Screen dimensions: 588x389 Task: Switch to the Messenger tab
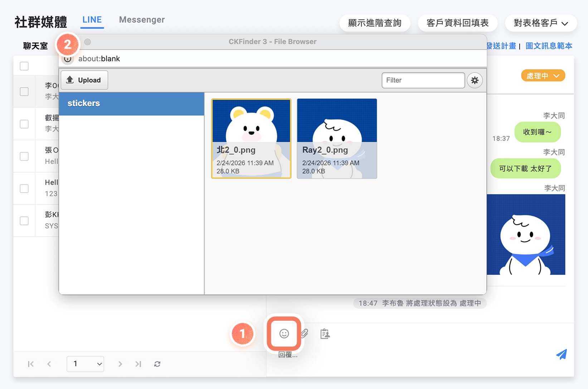click(142, 20)
